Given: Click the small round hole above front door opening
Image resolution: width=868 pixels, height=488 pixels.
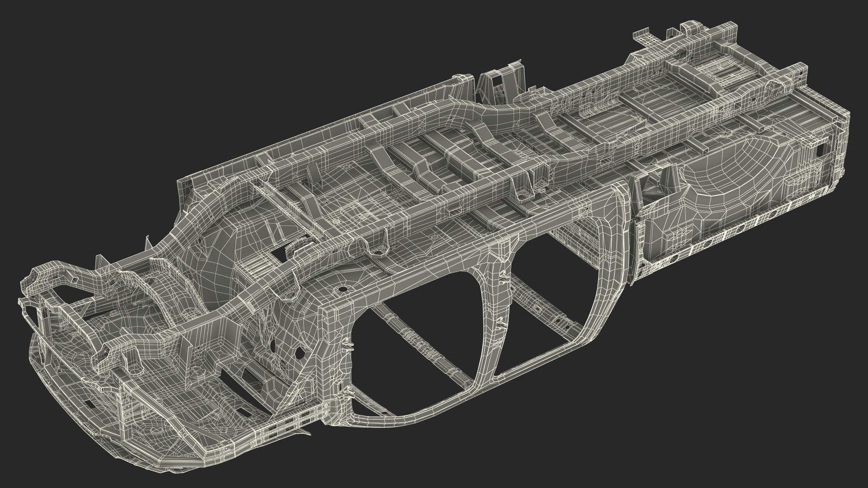Looking at the screenshot, I should [x=343, y=288].
